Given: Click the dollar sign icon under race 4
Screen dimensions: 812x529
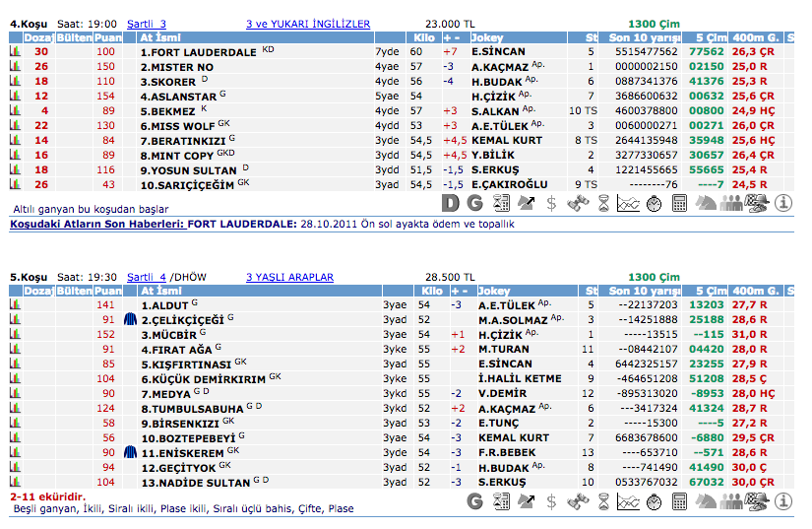Looking at the screenshot, I should tap(552, 204).
